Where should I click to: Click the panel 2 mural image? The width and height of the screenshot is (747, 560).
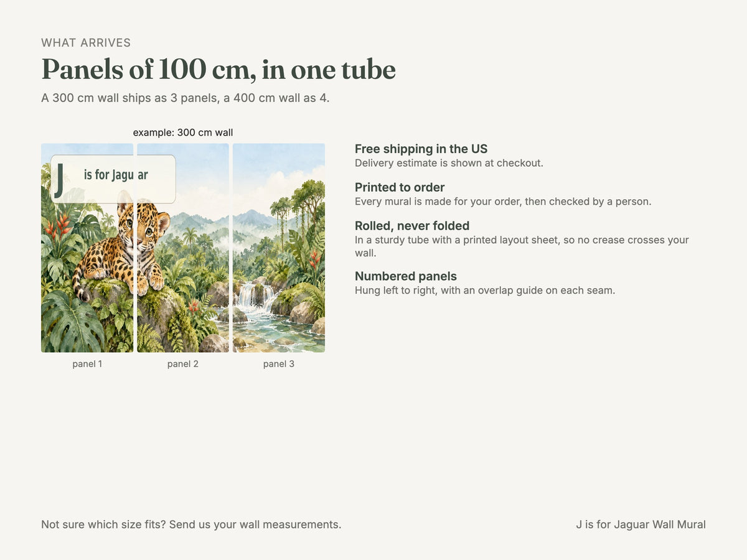pos(183,248)
